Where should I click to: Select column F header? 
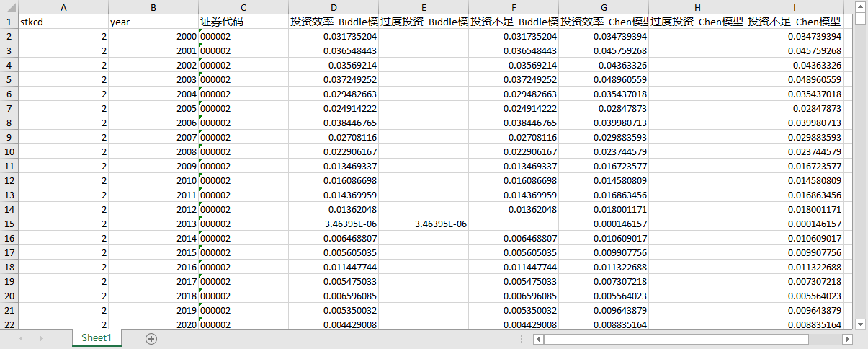coord(514,6)
